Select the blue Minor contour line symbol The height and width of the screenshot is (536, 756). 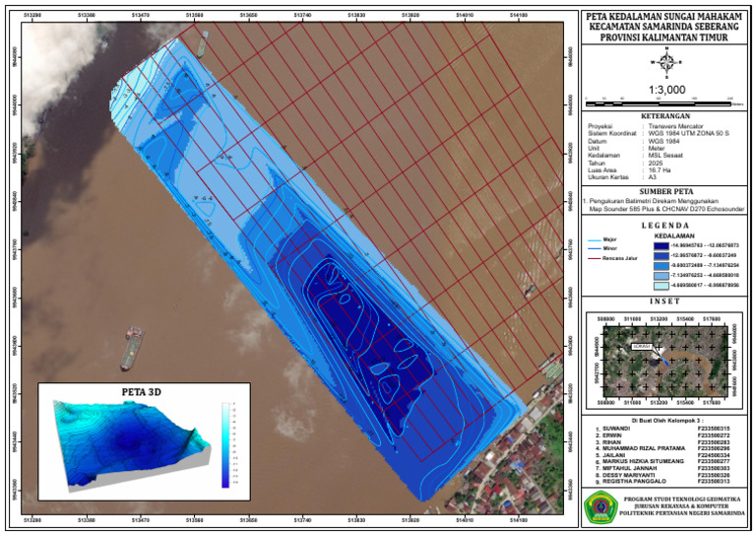pos(594,249)
